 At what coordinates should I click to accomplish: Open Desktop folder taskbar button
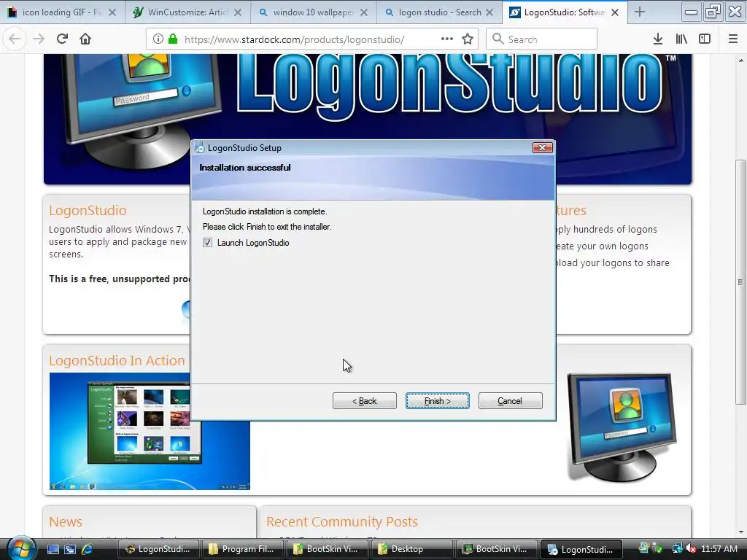coord(411,549)
